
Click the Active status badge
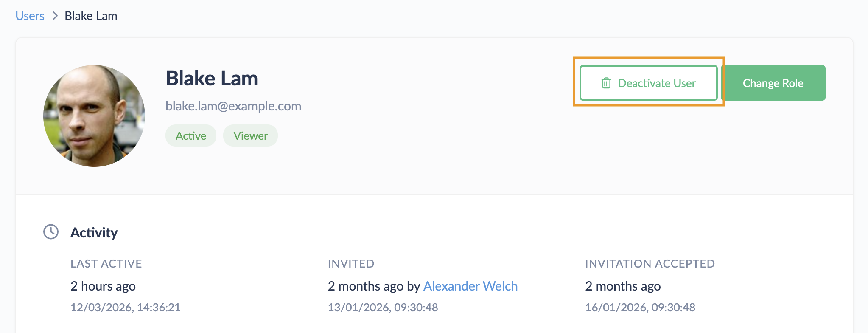[191, 136]
